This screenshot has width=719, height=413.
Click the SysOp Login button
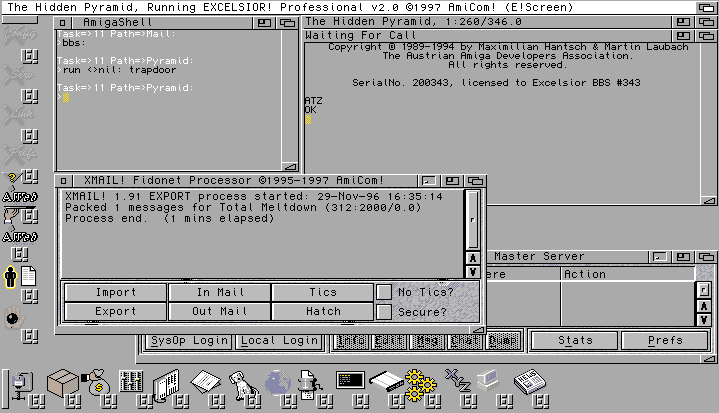point(187,340)
